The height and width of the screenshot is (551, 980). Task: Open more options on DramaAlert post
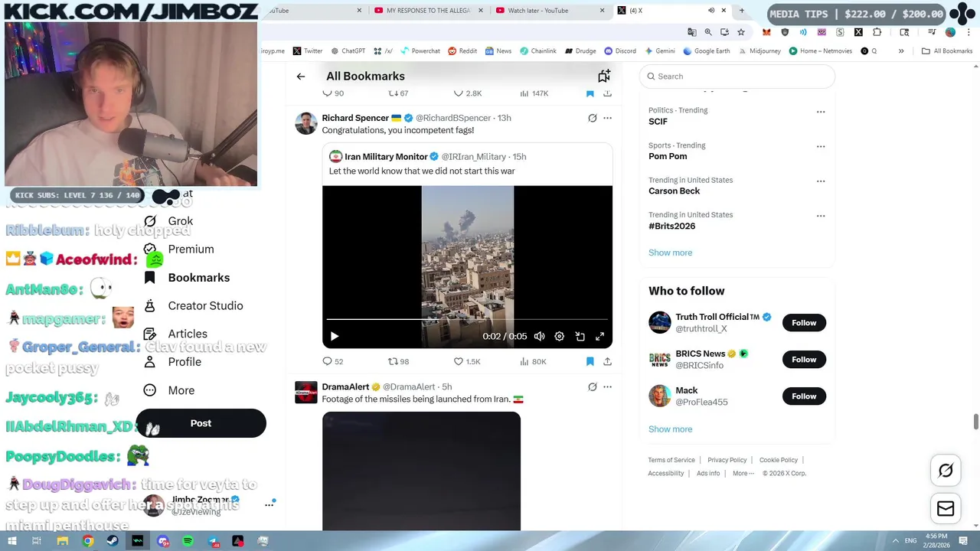pyautogui.click(x=607, y=386)
